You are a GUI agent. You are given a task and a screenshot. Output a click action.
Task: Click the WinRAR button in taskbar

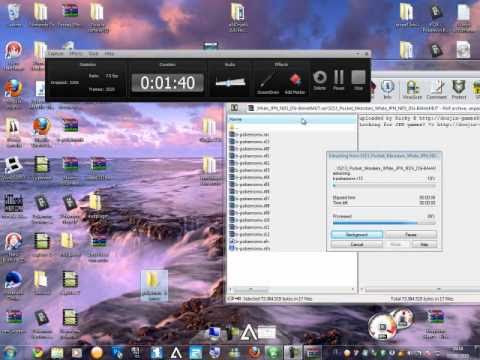pos(312,352)
